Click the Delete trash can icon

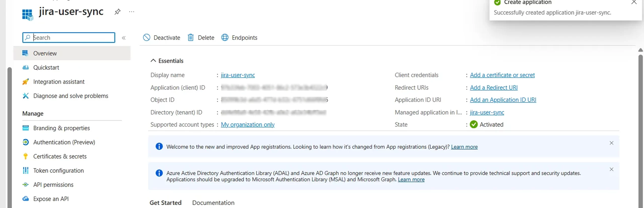(191, 37)
